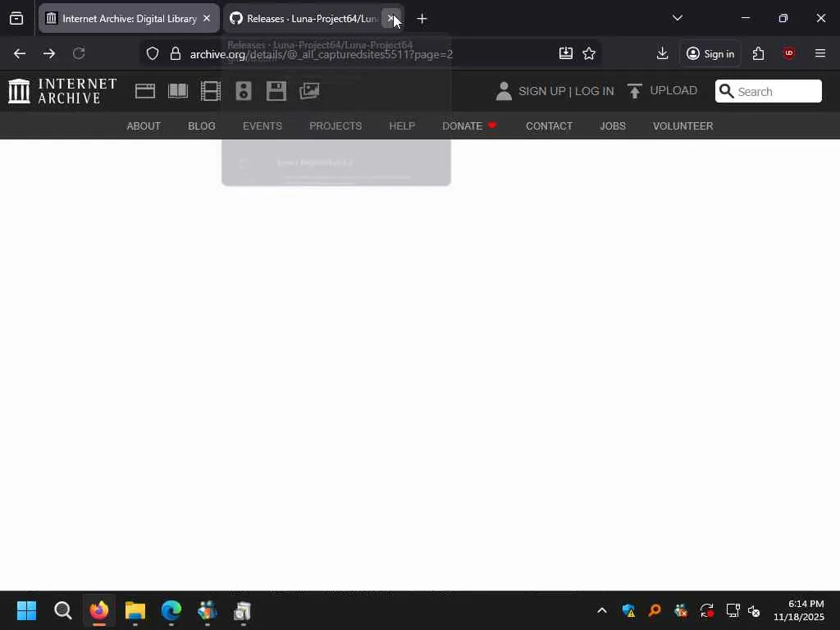Expand the list all tabs chevron
The width and height of the screenshot is (840, 630).
pyautogui.click(x=677, y=18)
